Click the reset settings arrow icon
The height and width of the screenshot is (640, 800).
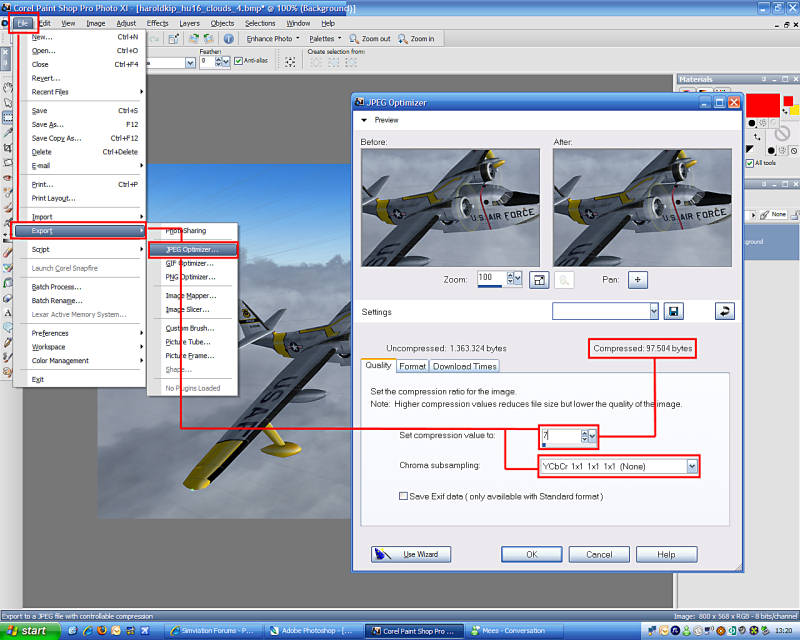[725, 312]
